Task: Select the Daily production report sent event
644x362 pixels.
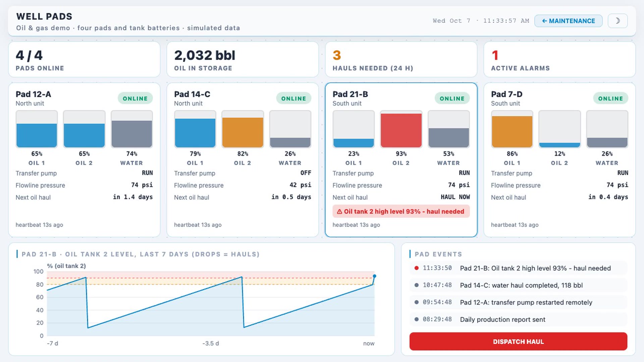Action: 518,319
